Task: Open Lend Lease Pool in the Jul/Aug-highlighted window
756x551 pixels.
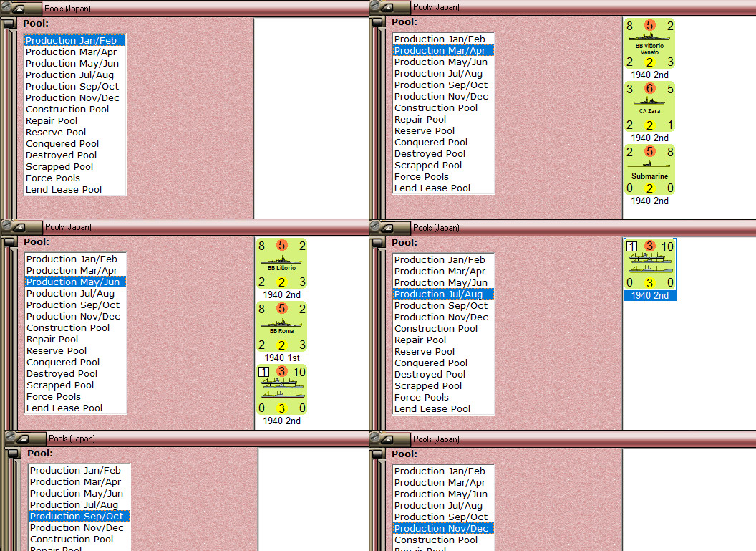Action: (443, 408)
